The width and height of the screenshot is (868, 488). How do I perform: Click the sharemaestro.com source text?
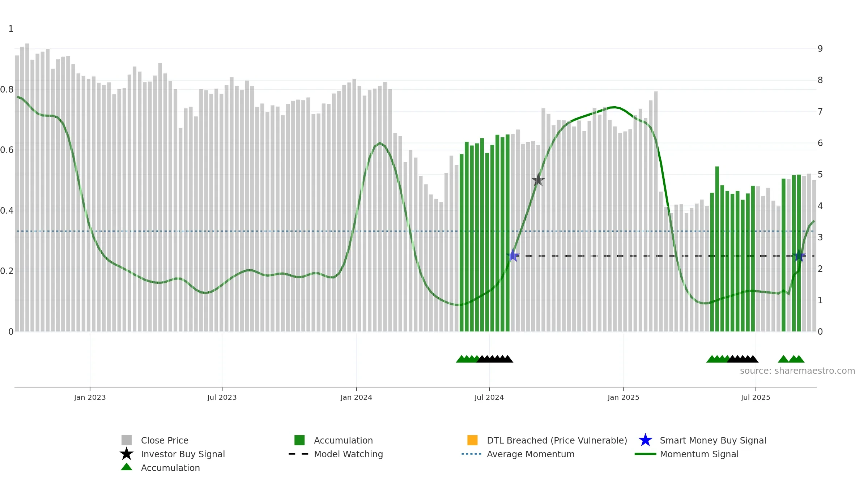pyautogui.click(x=797, y=371)
